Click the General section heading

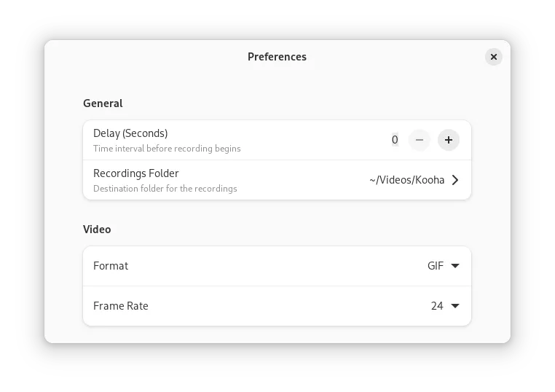103,103
